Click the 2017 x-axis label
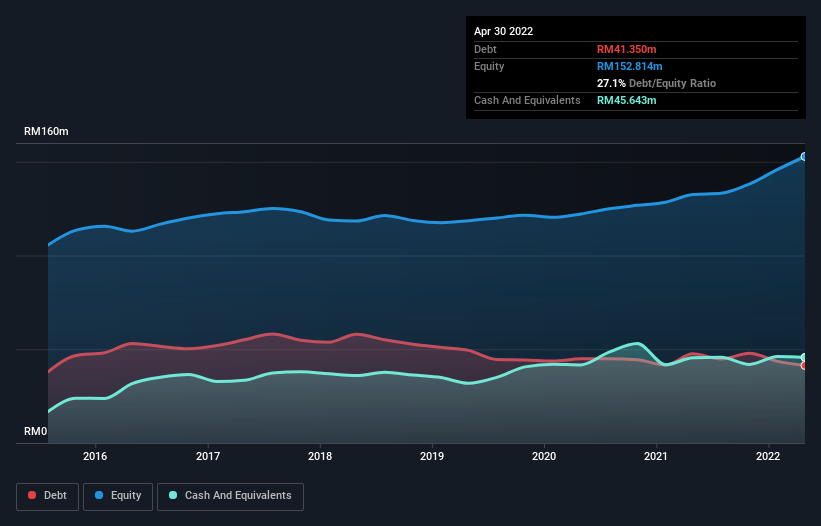This screenshot has width=821, height=526. click(208, 456)
